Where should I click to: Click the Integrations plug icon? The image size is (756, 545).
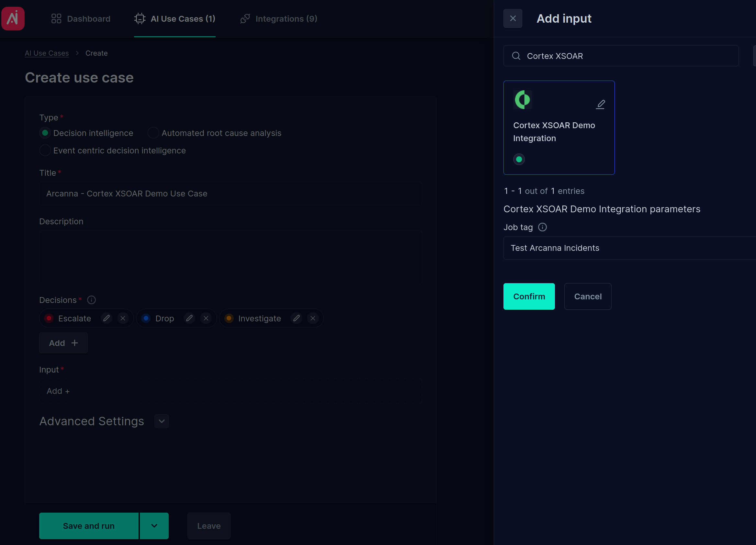point(245,19)
